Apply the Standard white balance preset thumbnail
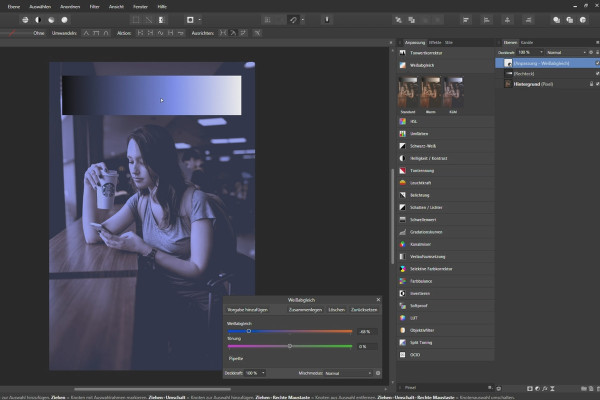Screen dimensions: 600x400 [408, 92]
